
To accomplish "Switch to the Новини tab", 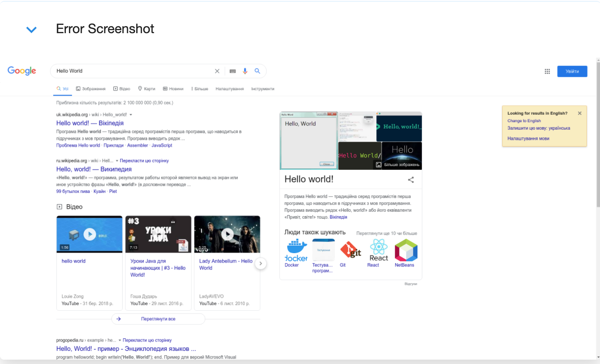I will point(173,89).
